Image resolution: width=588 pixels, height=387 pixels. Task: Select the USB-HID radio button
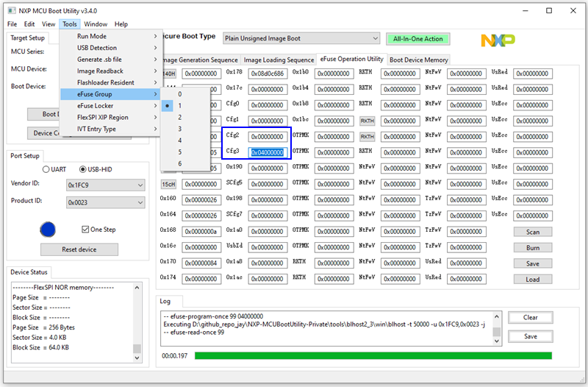click(x=82, y=169)
